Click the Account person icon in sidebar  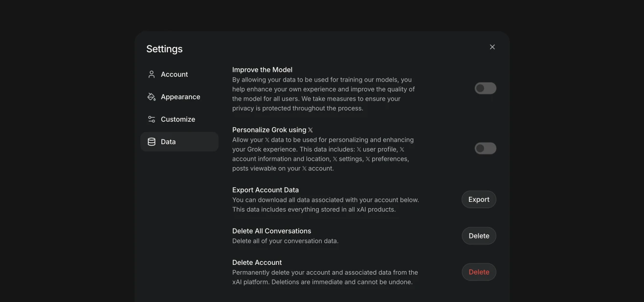click(151, 74)
